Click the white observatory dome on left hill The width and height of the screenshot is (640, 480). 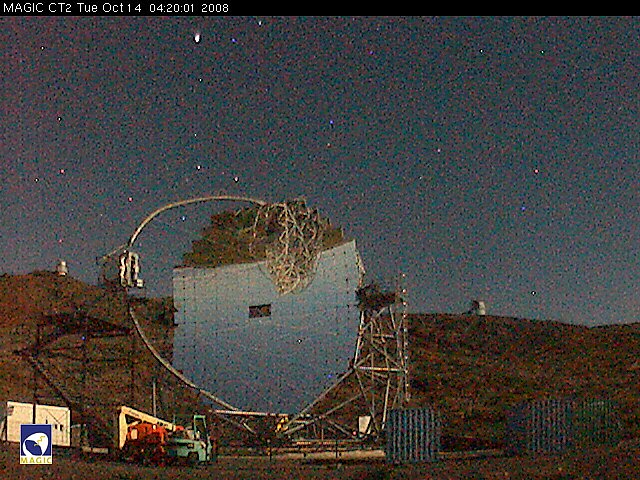tap(62, 268)
